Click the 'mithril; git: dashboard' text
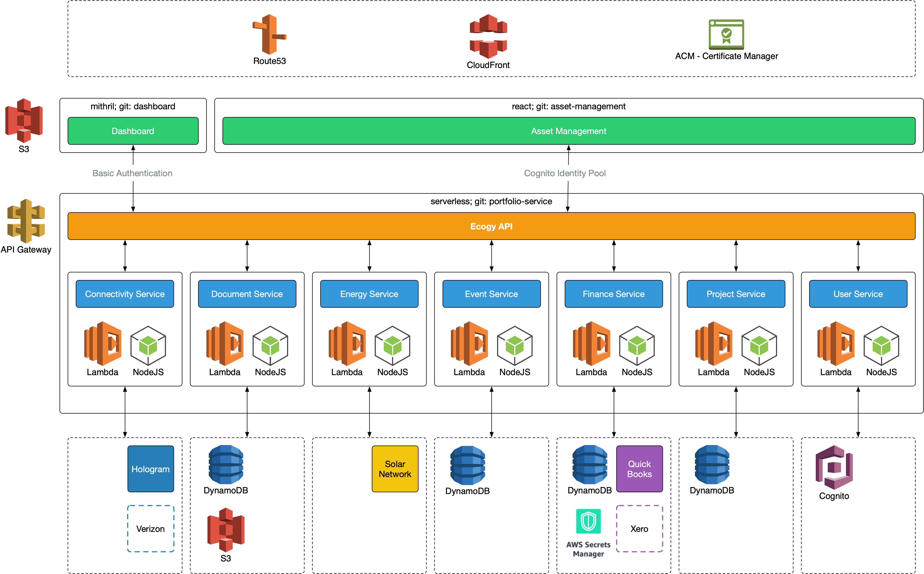The height and width of the screenshot is (574, 924). 133,106
